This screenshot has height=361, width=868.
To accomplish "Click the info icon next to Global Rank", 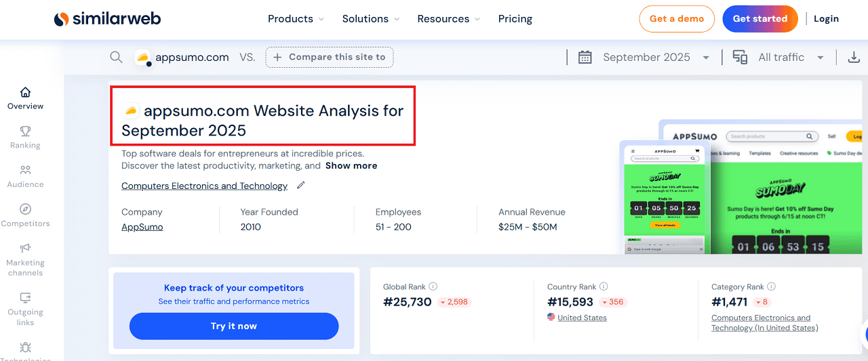I will click(433, 286).
